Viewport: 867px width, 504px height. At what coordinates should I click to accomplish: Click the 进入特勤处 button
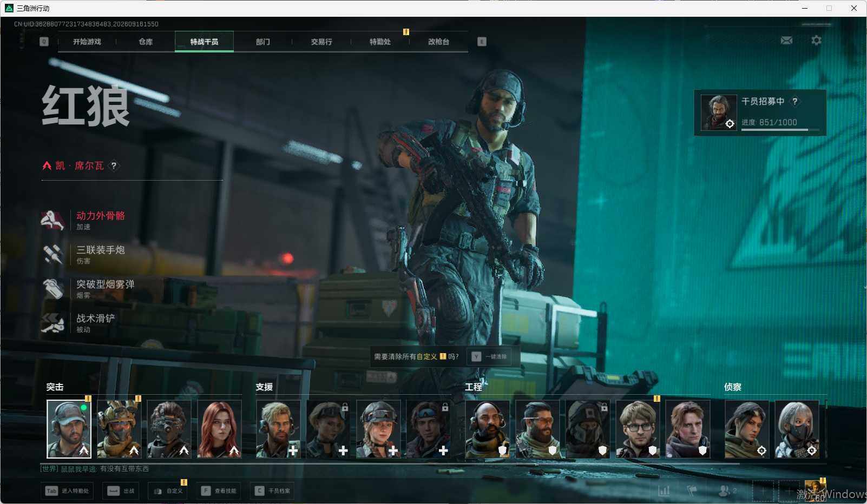(67, 491)
